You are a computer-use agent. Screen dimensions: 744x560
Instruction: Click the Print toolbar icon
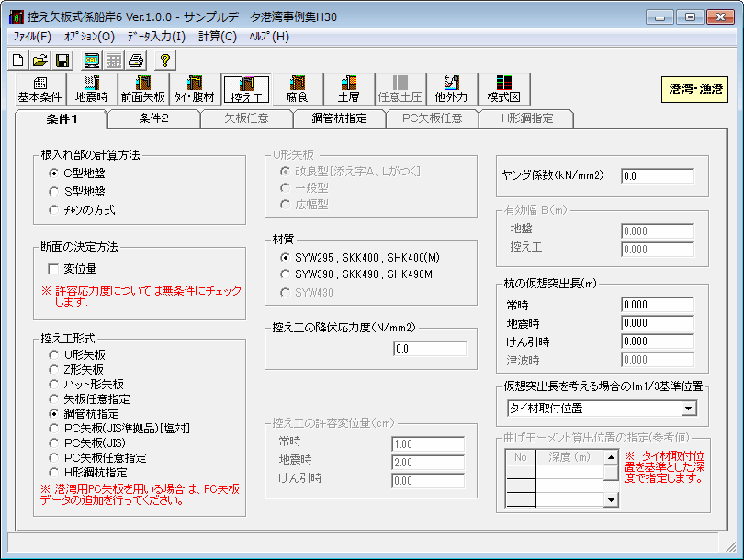click(x=136, y=61)
